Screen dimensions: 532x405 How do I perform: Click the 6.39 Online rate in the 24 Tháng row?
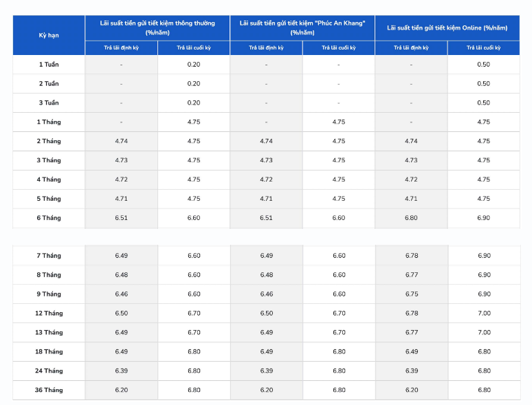[x=411, y=371]
